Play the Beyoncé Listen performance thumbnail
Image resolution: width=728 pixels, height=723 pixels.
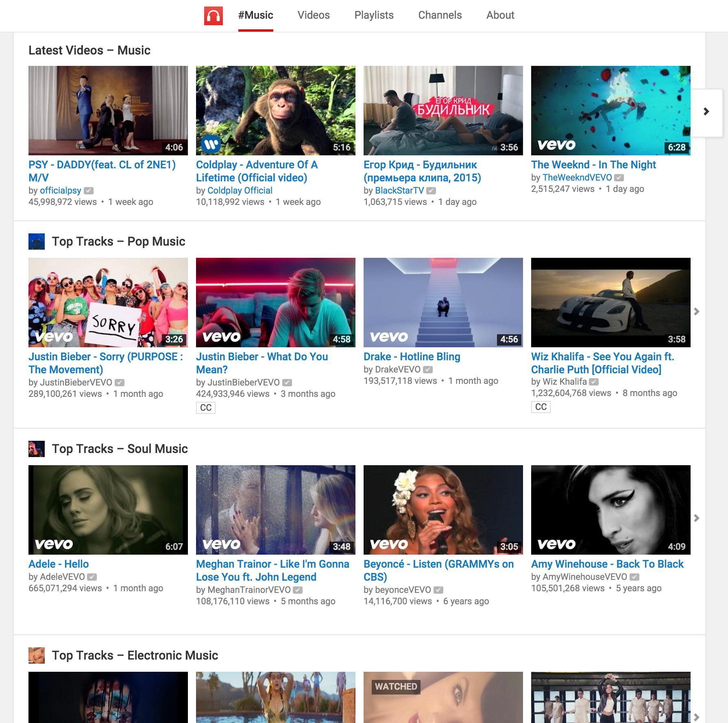443,510
